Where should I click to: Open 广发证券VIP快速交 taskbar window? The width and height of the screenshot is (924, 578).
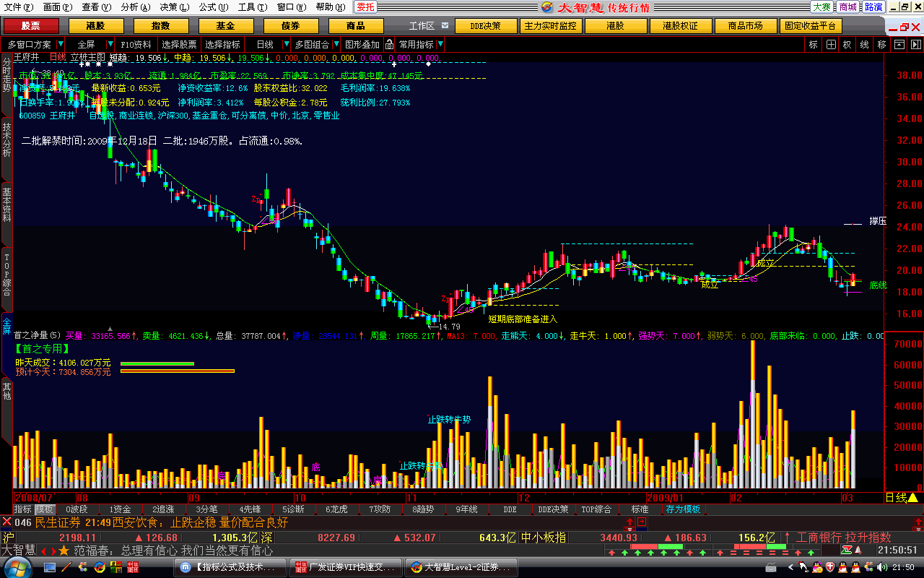pyautogui.click(x=345, y=567)
